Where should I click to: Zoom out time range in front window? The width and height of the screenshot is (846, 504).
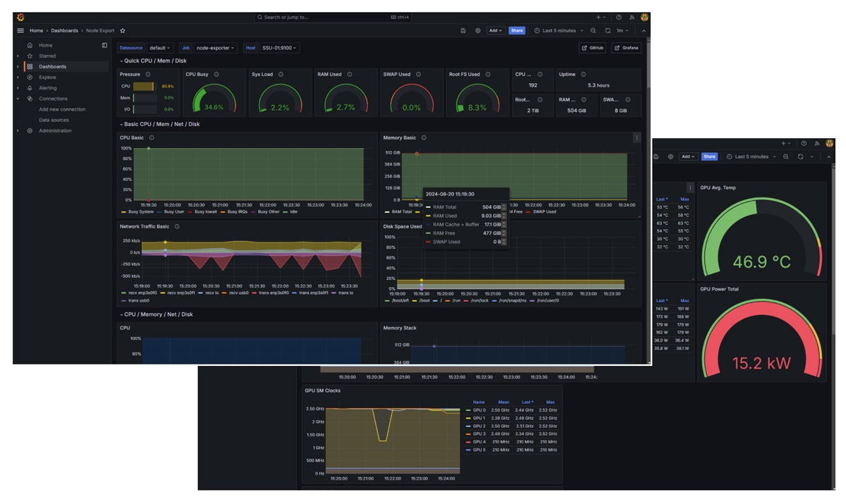(593, 31)
